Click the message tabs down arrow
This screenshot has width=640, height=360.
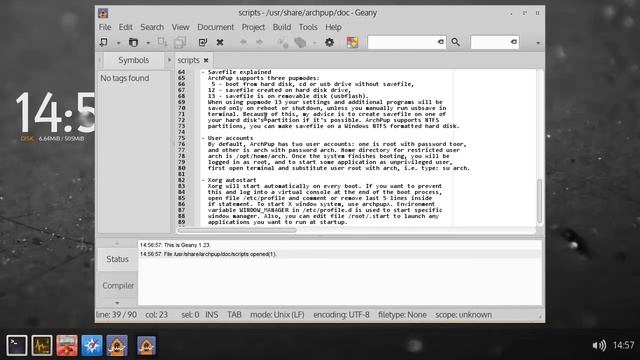[x=117, y=303]
